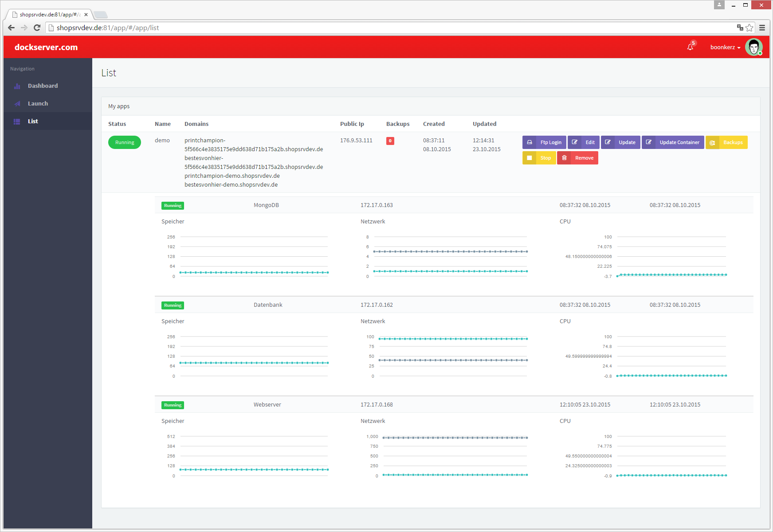
Task: Click the translate page icon
Action: (740, 27)
